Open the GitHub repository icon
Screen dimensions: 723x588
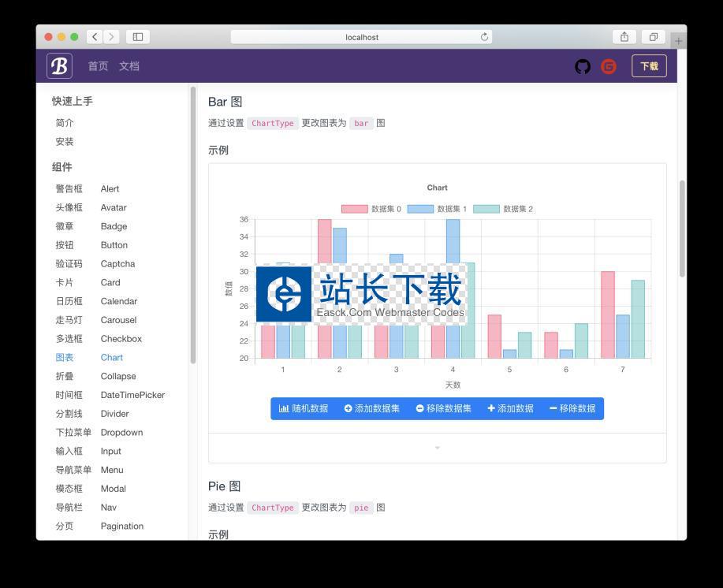582,66
